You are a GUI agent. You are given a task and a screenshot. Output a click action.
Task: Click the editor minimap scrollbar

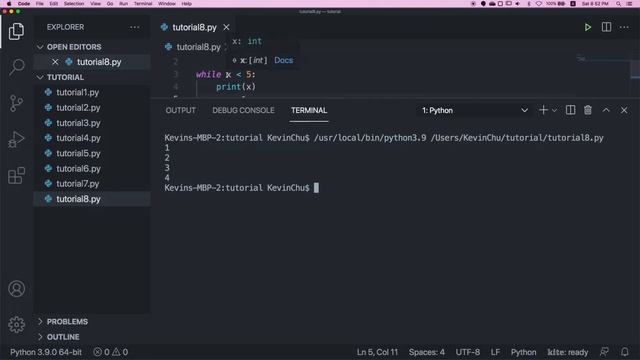(x=635, y=69)
